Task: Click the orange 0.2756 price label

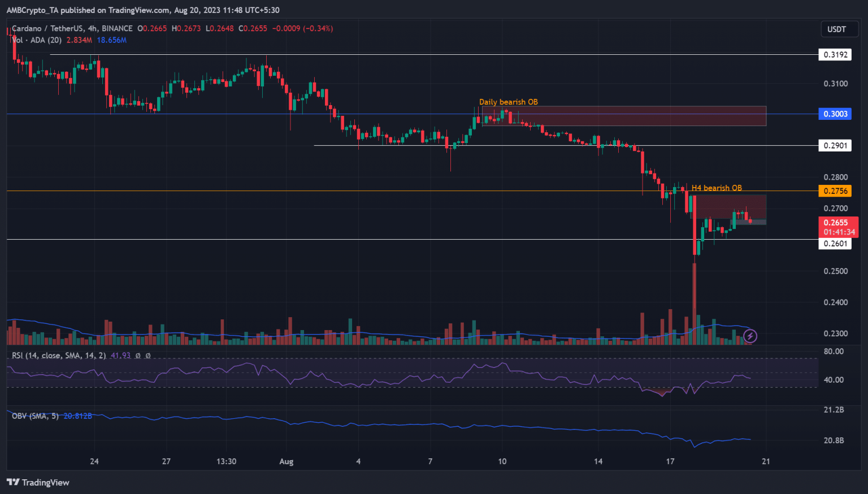Action: coord(835,191)
